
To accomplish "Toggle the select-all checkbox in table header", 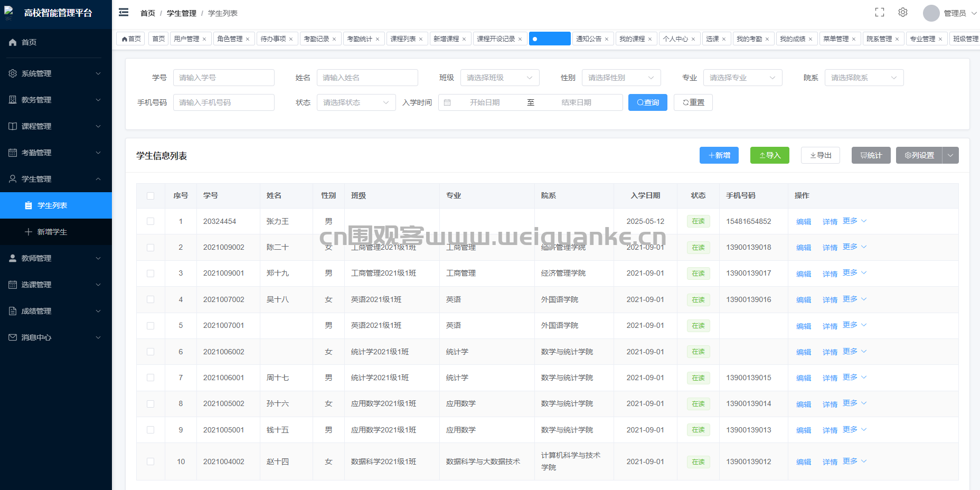I will click(x=150, y=196).
